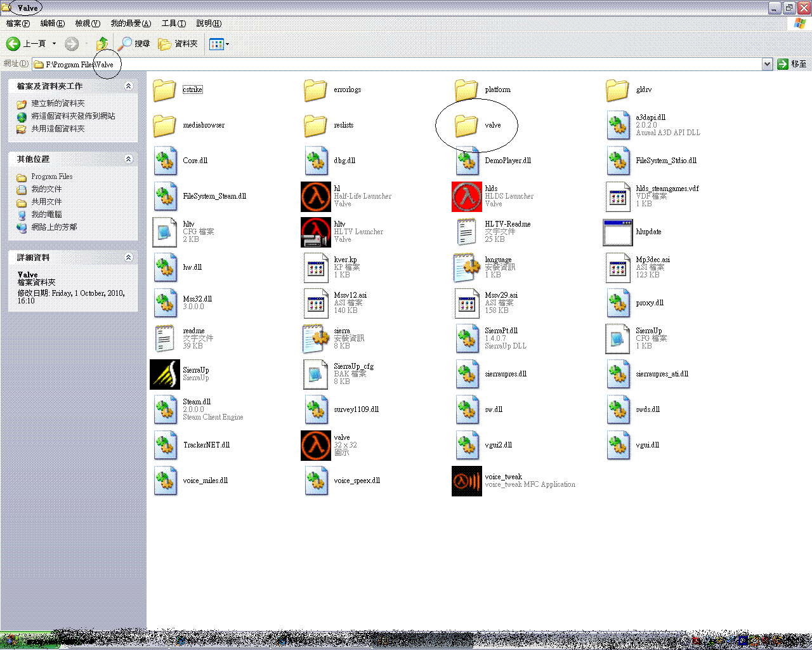This screenshot has width=812, height=650.
Task: Click Publish this folder to the Web
Action: (x=74, y=116)
